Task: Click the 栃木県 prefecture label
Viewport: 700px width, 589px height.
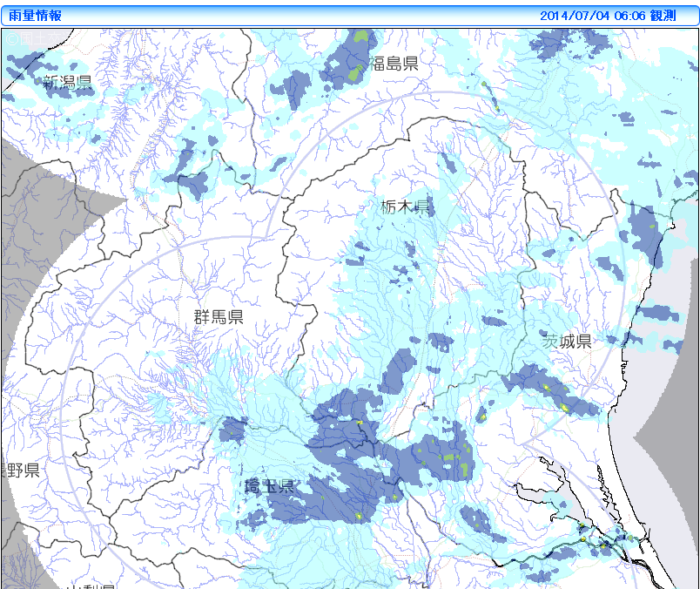Action: [x=406, y=206]
